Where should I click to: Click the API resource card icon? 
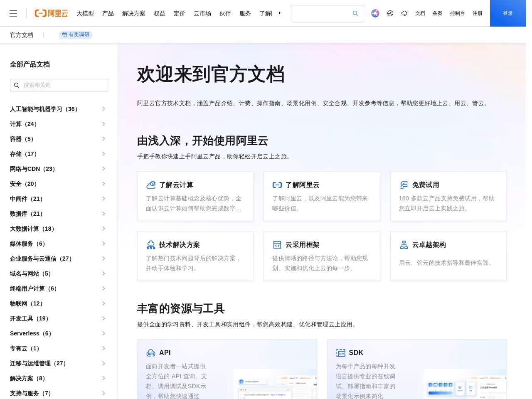[150, 352]
